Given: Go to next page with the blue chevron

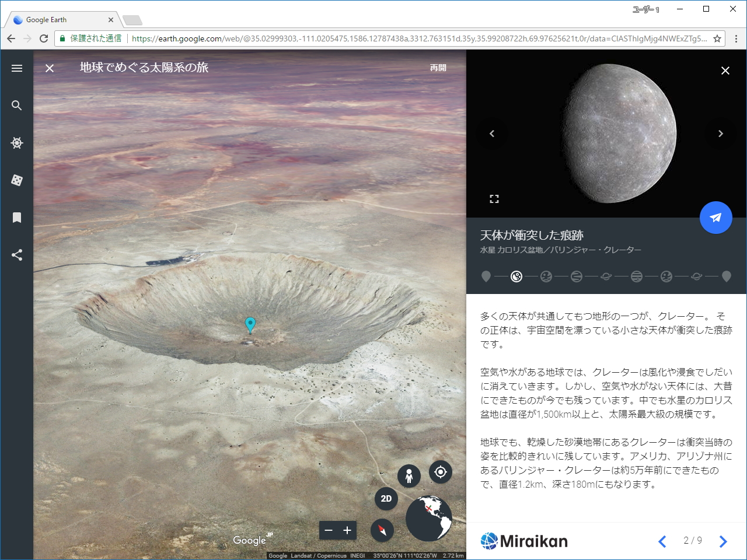Looking at the screenshot, I should [x=724, y=541].
